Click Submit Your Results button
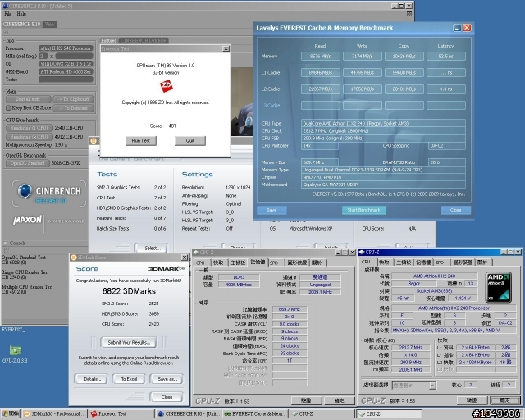This screenshot has width=525, height=420. click(129, 342)
